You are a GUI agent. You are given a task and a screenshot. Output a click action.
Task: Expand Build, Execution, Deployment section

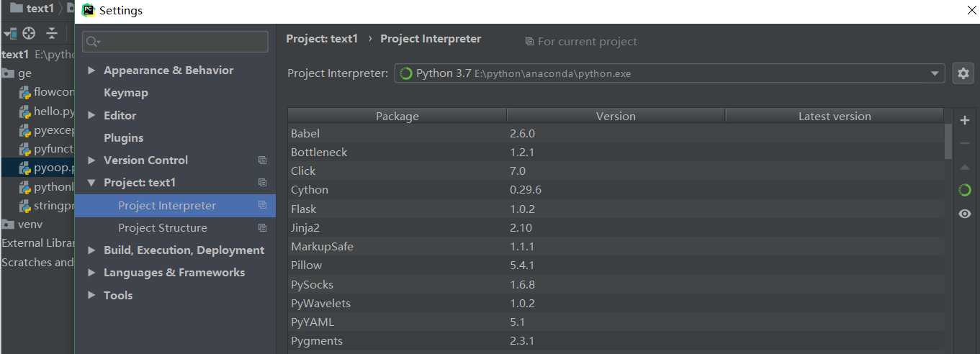click(x=91, y=250)
